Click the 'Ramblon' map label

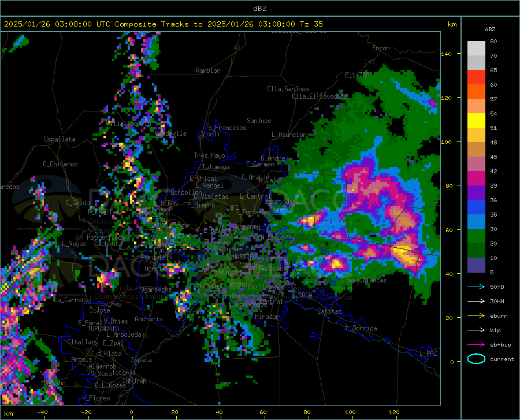click(x=208, y=70)
